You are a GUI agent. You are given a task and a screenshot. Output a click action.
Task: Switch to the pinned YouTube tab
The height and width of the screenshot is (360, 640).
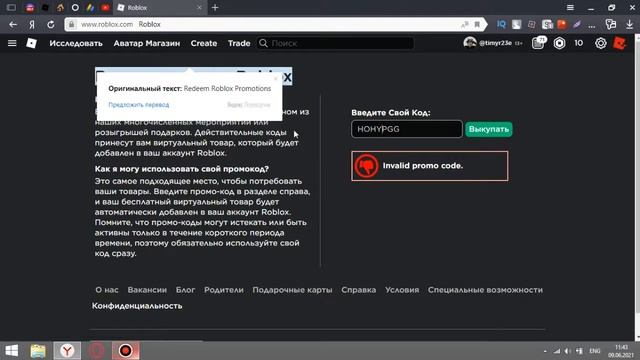coord(105,8)
